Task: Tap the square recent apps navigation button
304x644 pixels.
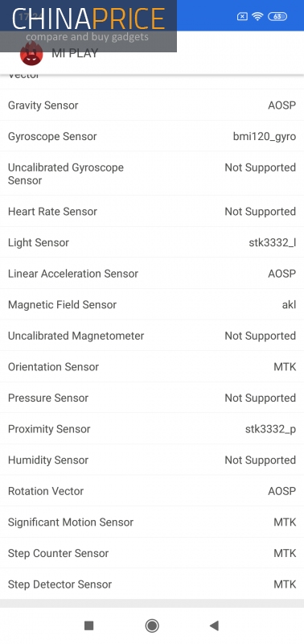Action: pos(88,625)
